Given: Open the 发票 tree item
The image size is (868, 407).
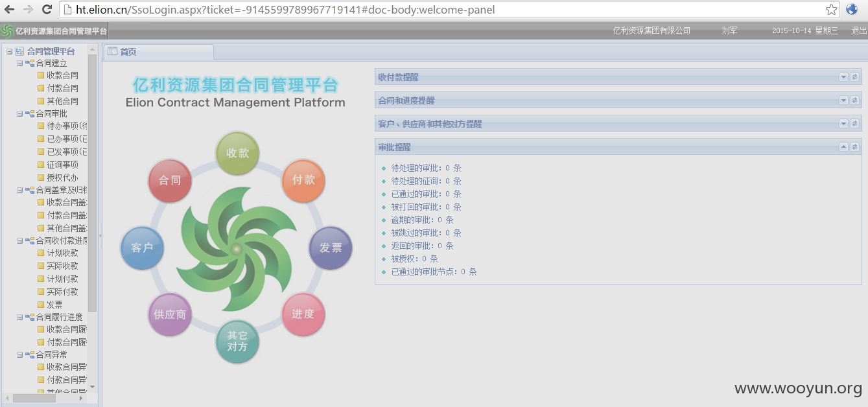Looking at the screenshot, I should click(x=54, y=305).
